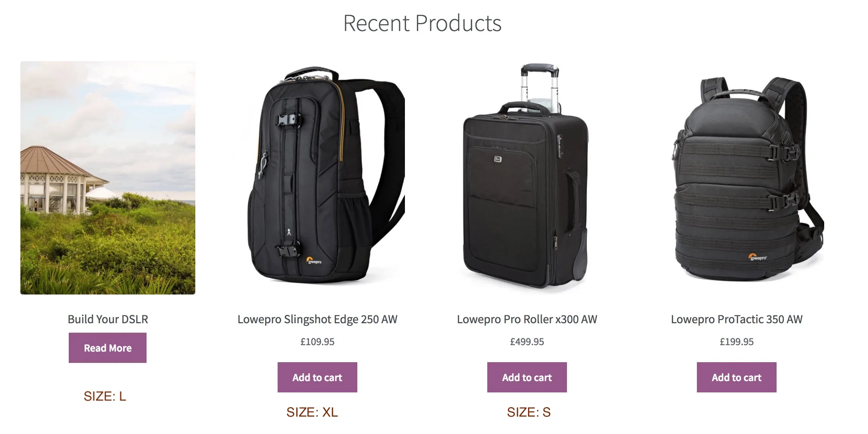
Task: Add the ProTactic 350 AW to cart
Action: click(737, 377)
